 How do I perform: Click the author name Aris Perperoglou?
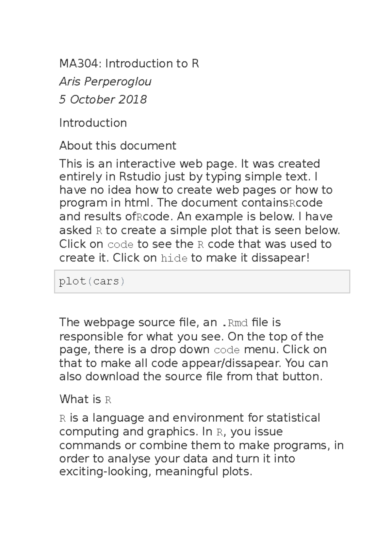point(105,81)
